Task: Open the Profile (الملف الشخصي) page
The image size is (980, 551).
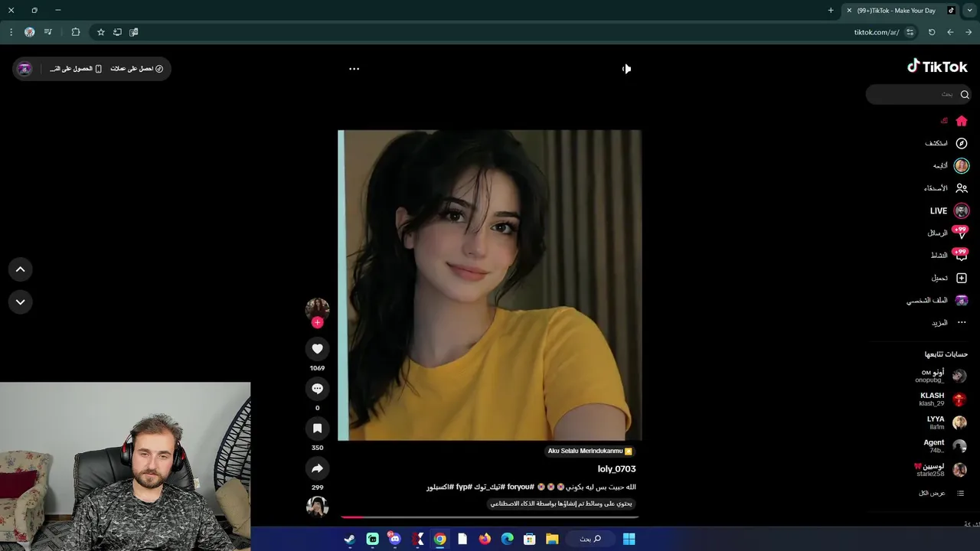Action: (x=938, y=300)
